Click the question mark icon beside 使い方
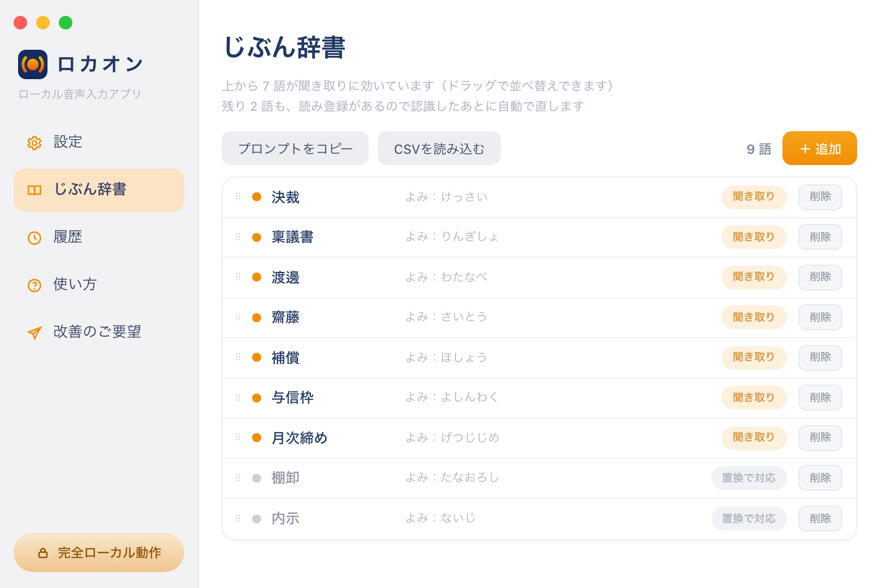Viewport: 882px width, 588px height. pyautogui.click(x=34, y=285)
